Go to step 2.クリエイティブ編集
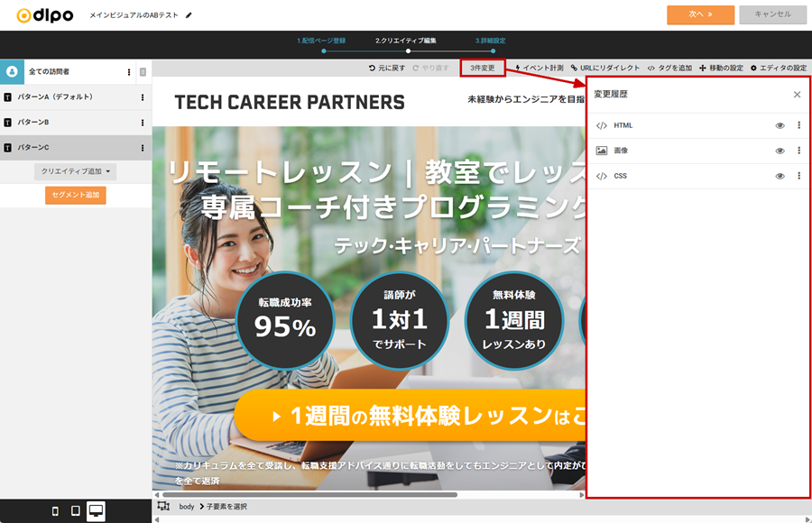 [x=406, y=41]
